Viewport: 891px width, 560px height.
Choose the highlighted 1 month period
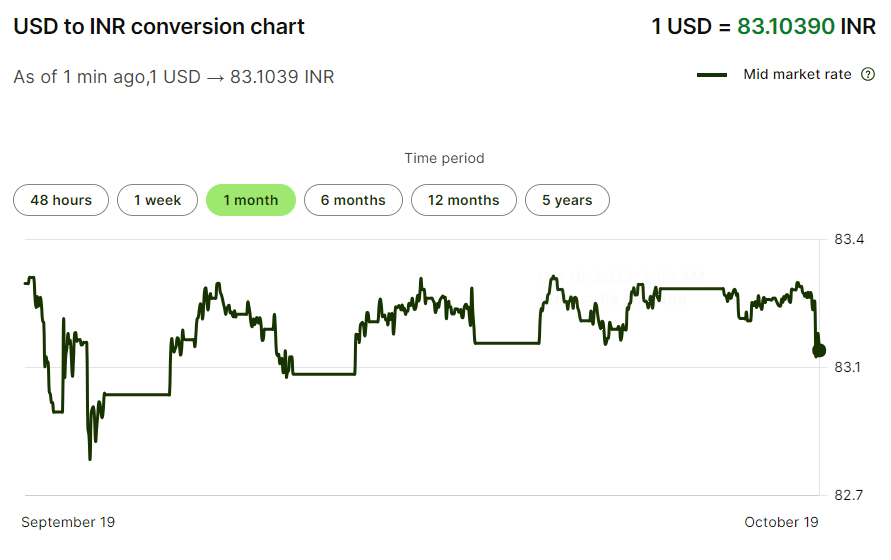(250, 200)
